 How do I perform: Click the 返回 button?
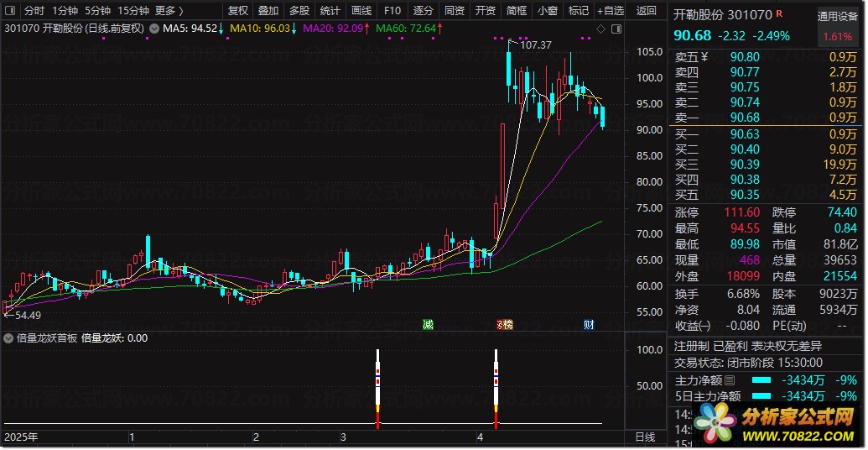[646, 11]
